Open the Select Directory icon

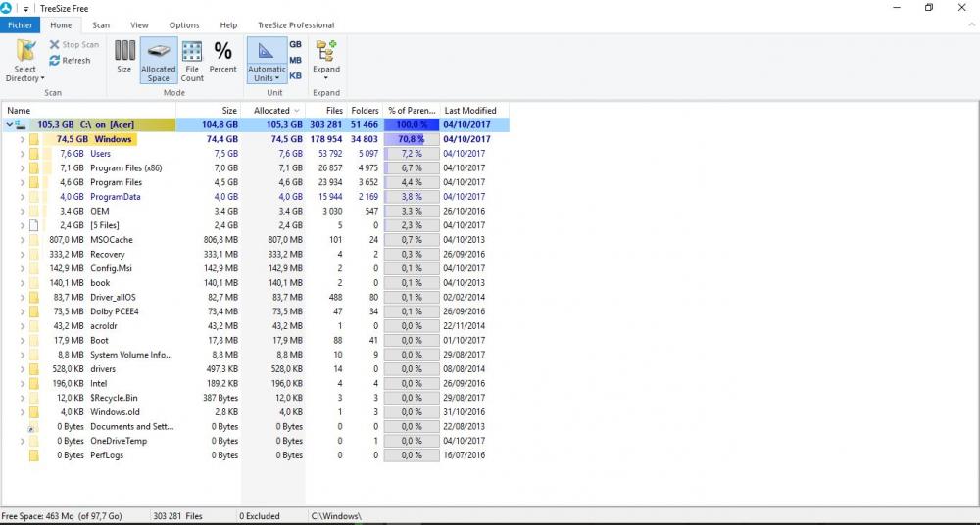(x=25, y=53)
